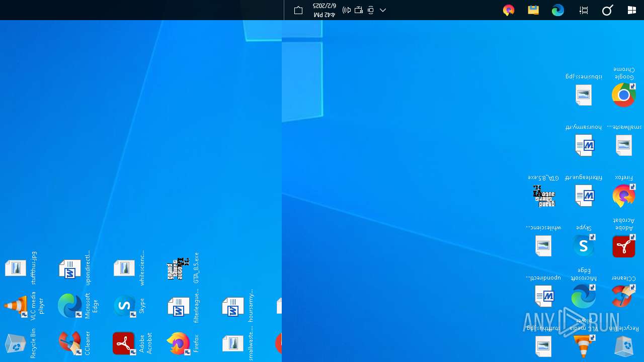The image size is (644, 362).
Task: Select filterleague.rtf in upside-down desktop
Action: coord(585,196)
